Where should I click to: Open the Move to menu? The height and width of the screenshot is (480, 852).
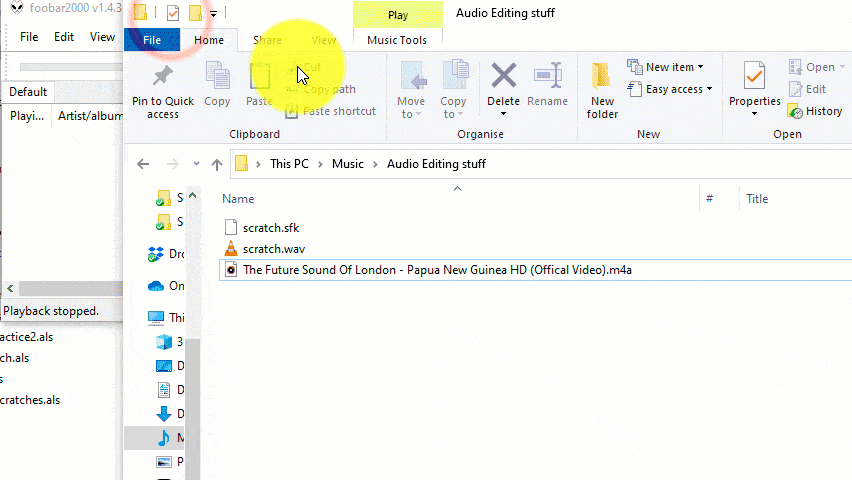click(x=410, y=90)
